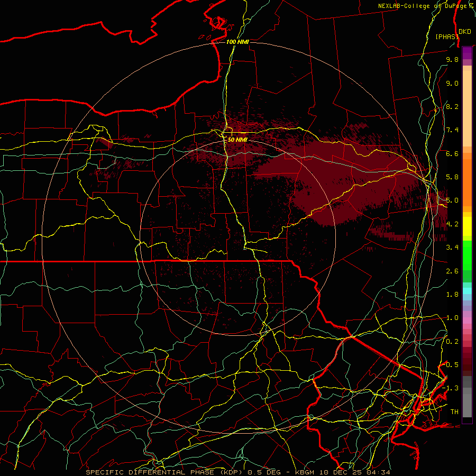The image size is (476, 476).
Task: Pick the peach segment of the color bar
Action: coord(467,109)
